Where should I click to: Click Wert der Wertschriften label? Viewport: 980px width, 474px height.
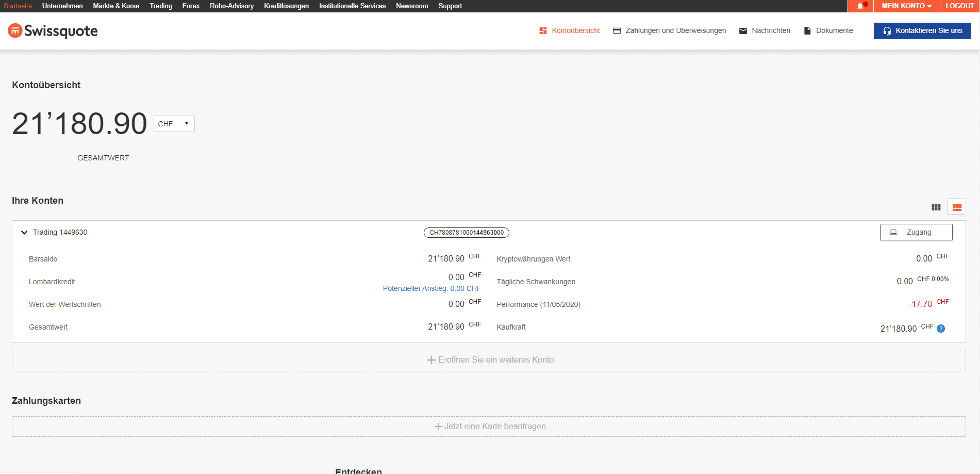(65, 304)
